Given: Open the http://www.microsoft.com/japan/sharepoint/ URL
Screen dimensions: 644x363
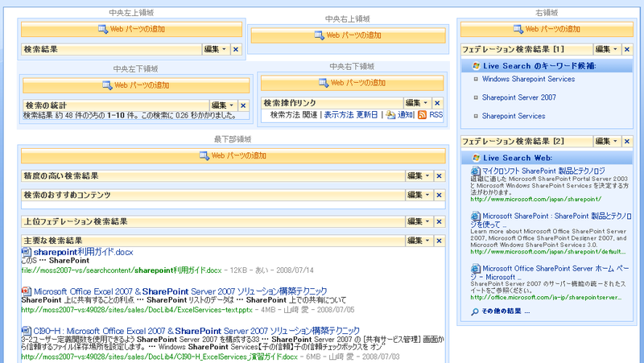Looking at the screenshot, I should pyautogui.click(x=535, y=199).
